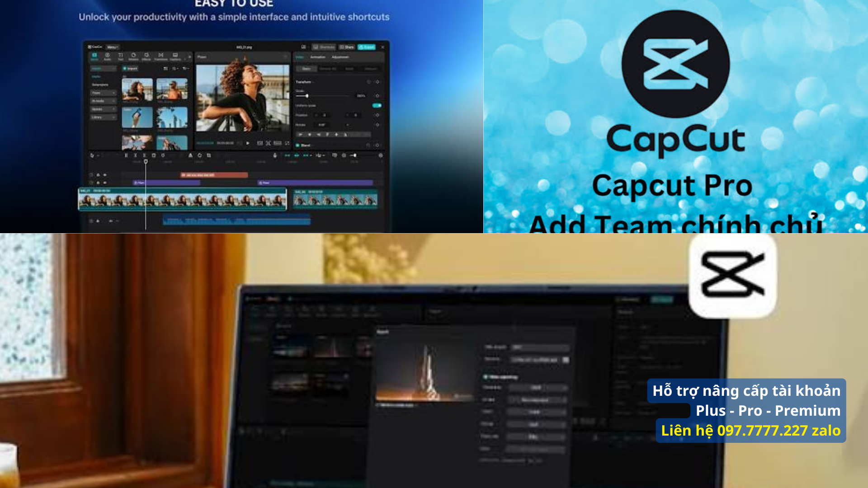The image size is (868, 488).
Task: Adjust the Scale slider handle
Action: pyautogui.click(x=307, y=96)
